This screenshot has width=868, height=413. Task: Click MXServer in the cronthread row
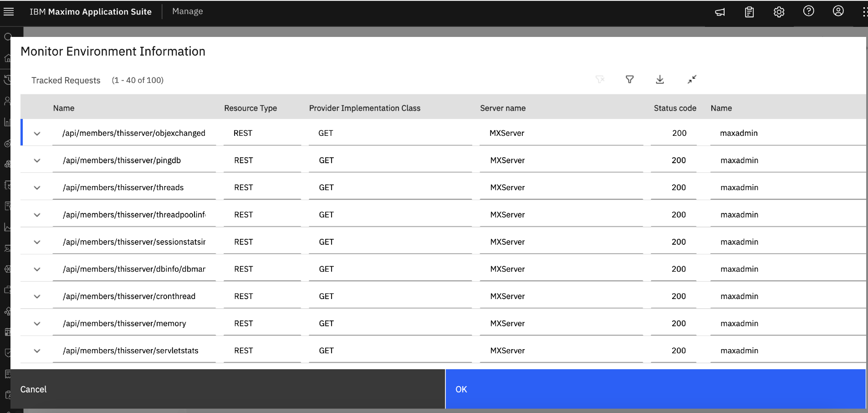pyautogui.click(x=507, y=296)
